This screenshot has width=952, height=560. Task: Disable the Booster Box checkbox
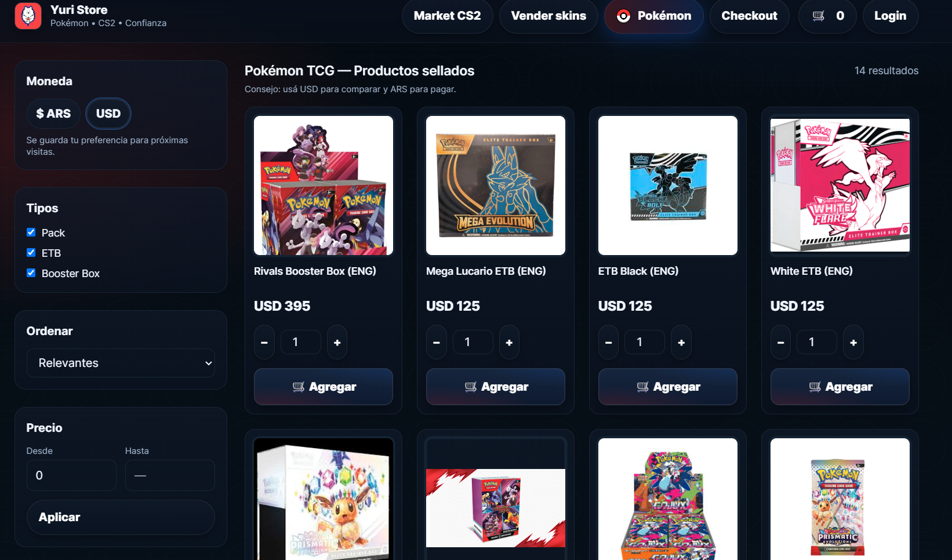(x=31, y=273)
